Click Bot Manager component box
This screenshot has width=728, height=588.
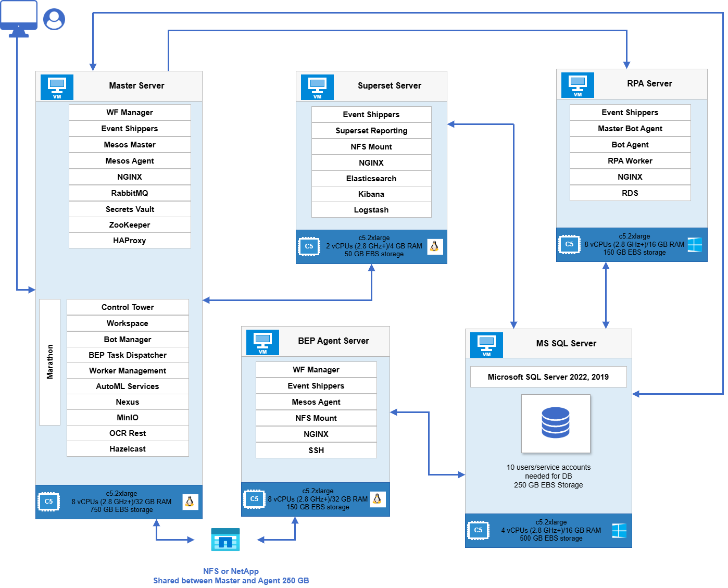coord(128,340)
